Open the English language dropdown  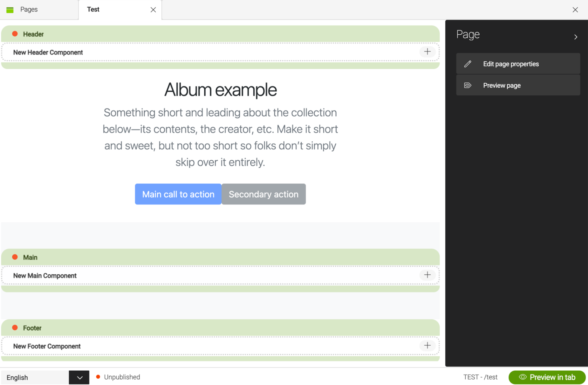click(79, 377)
